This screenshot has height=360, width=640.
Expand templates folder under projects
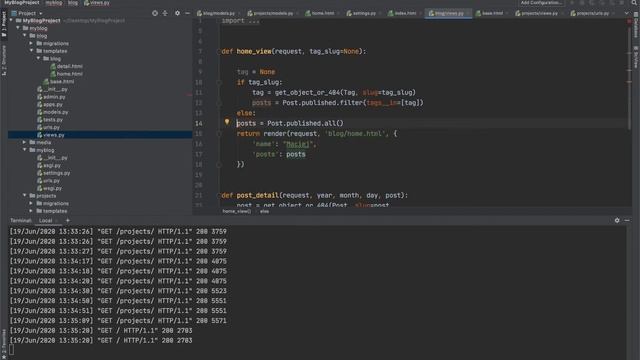click(x=31, y=211)
